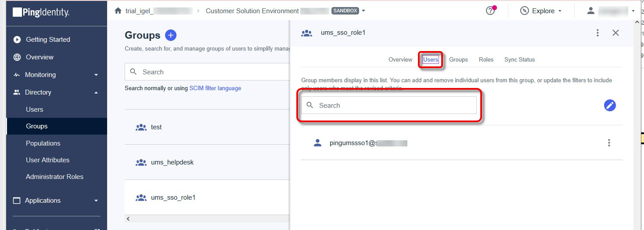Close the ums_sso_role1 details panel
The width and height of the screenshot is (644, 230).
coord(615,33)
